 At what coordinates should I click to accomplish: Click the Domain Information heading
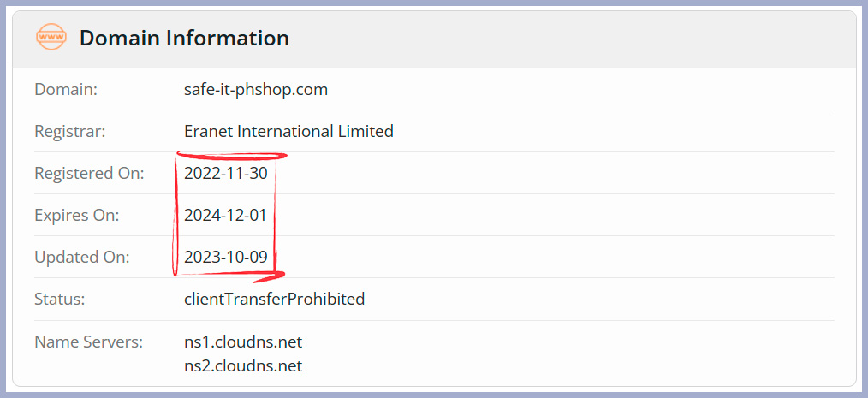tap(184, 39)
